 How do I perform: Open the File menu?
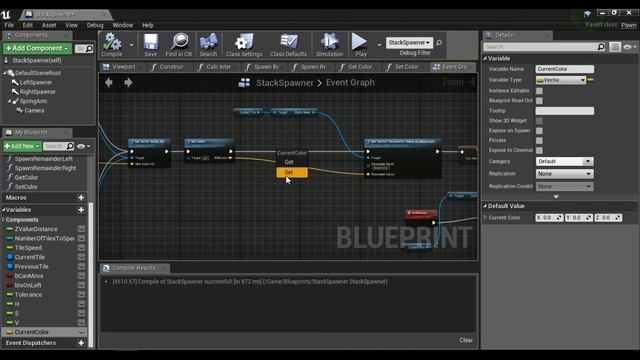pyautogui.click(x=9, y=25)
